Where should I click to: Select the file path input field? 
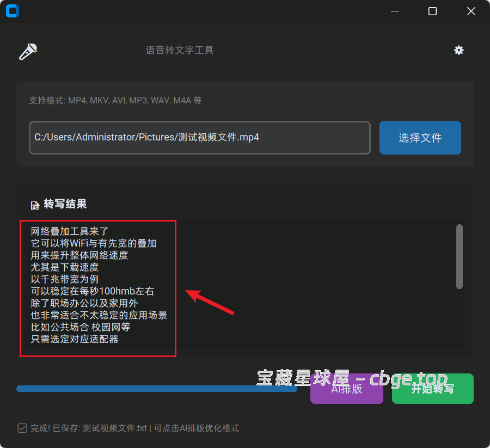point(200,137)
